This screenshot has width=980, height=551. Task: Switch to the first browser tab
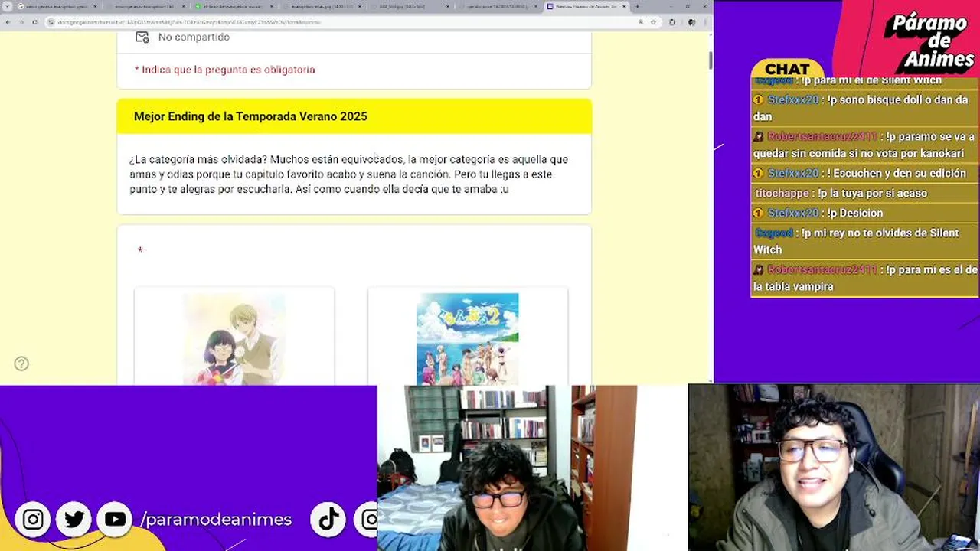coord(56,6)
